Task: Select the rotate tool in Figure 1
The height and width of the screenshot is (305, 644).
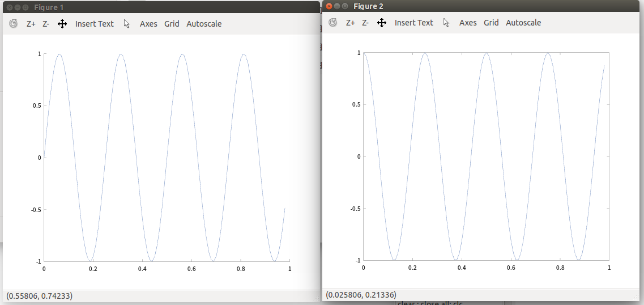Action: tap(14, 24)
